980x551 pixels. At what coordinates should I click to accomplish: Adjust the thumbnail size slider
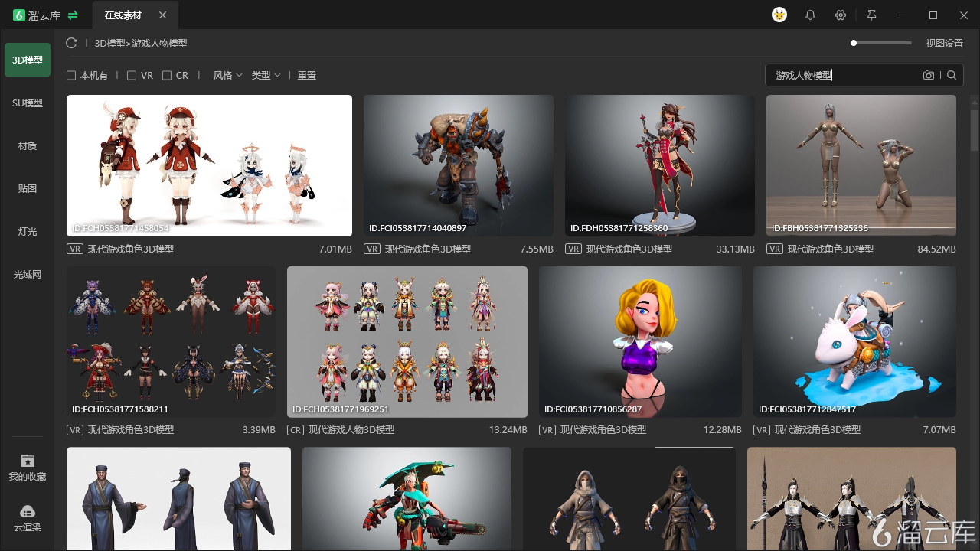coord(881,43)
